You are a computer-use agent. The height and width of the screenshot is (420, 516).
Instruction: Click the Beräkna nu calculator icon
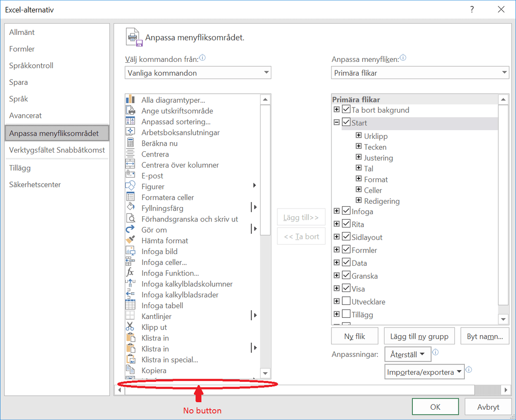pyautogui.click(x=130, y=143)
